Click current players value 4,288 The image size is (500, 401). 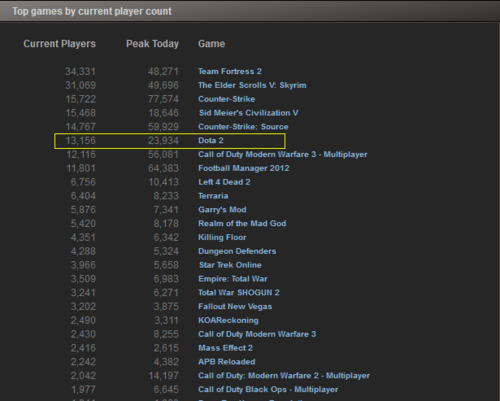[x=83, y=251]
